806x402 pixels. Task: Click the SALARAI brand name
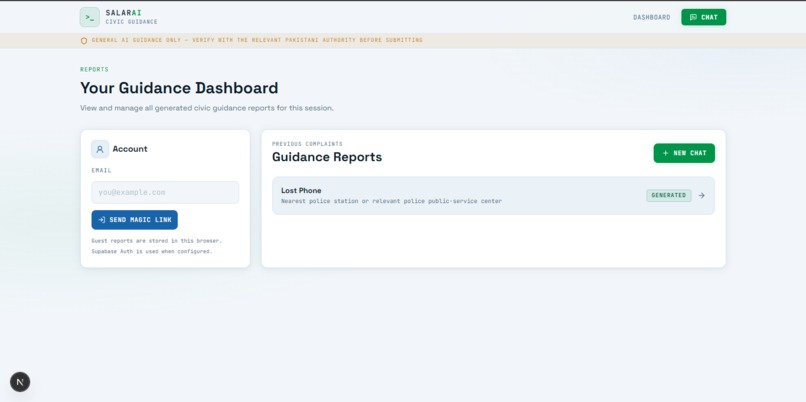click(x=123, y=12)
